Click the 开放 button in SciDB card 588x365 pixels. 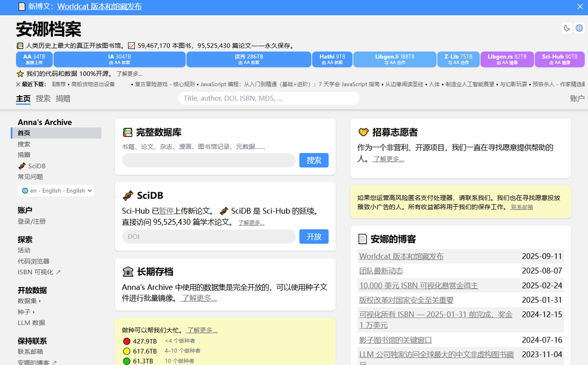[x=314, y=236]
